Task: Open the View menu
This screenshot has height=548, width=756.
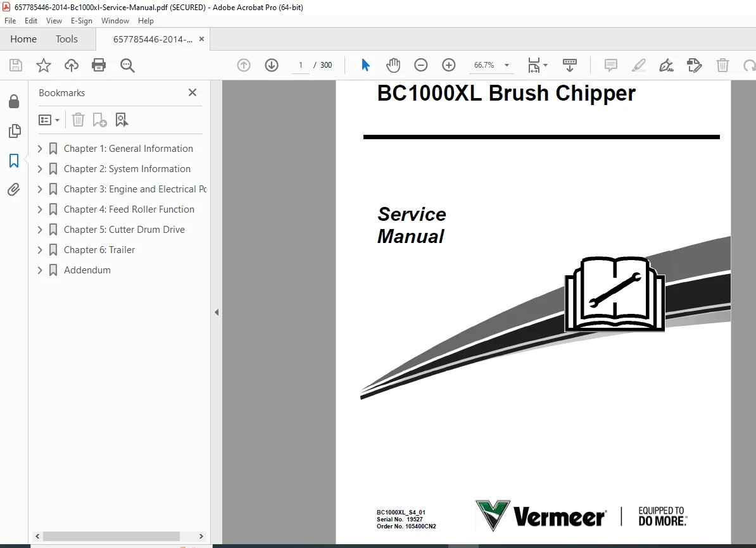Action: [x=54, y=21]
